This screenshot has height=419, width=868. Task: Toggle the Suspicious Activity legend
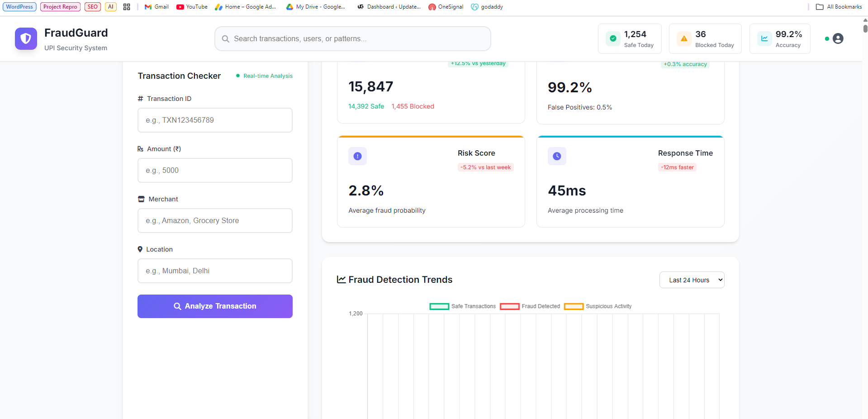(x=598, y=306)
